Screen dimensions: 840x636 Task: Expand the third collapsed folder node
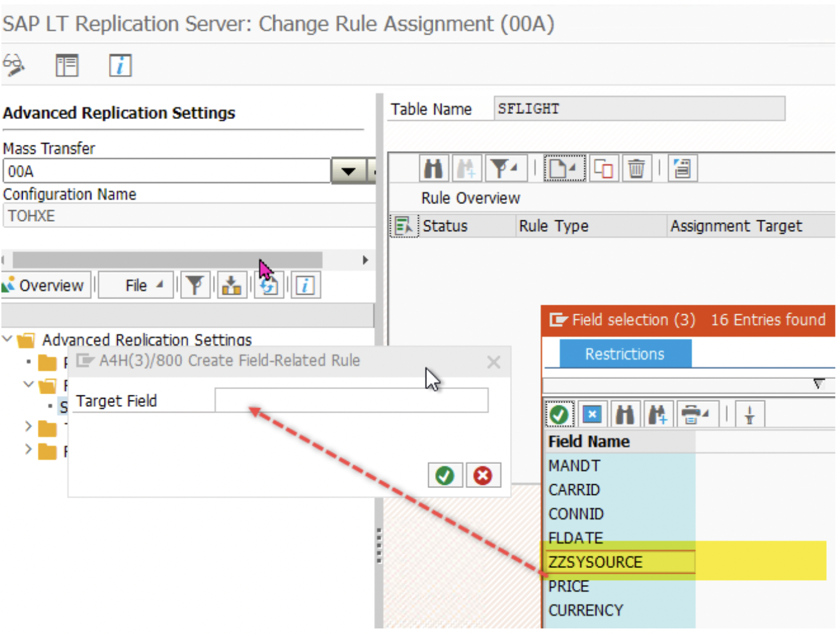(28, 427)
